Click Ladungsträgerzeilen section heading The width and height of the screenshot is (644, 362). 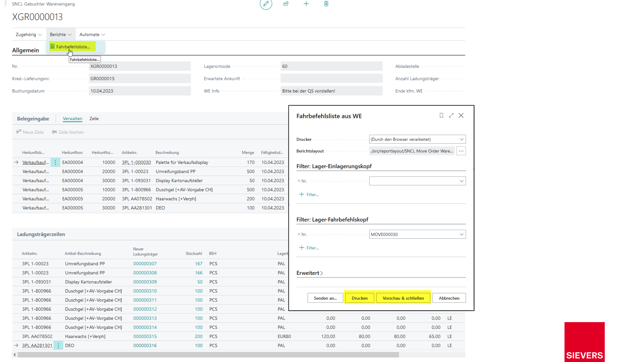[41, 234]
